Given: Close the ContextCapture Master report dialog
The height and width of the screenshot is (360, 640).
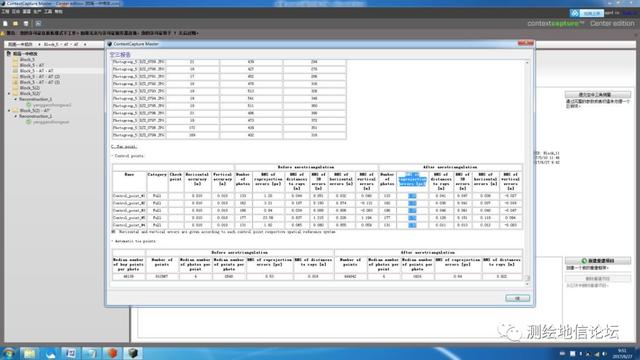Looking at the screenshot, I should (525, 43).
